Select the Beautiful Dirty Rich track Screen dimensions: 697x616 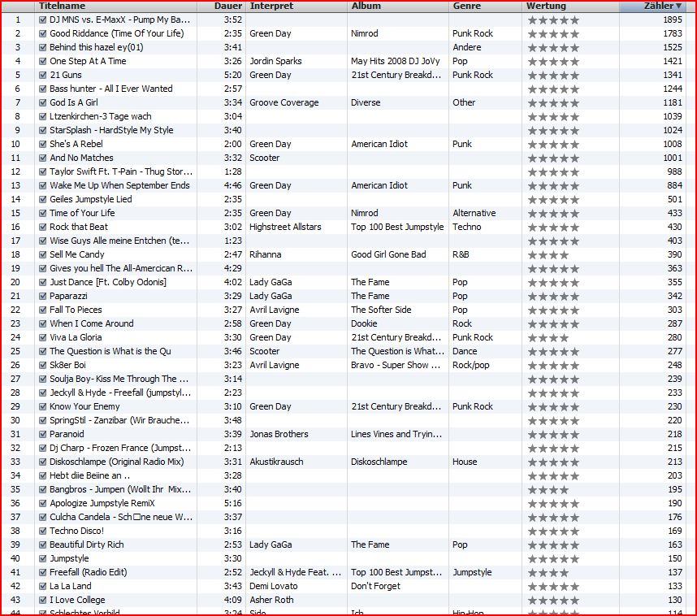coord(87,544)
